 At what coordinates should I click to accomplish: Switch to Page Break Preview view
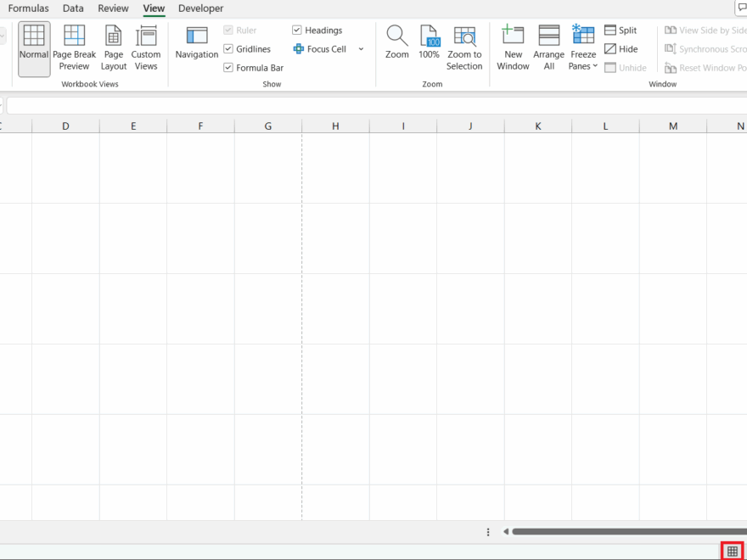tap(74, 47)
